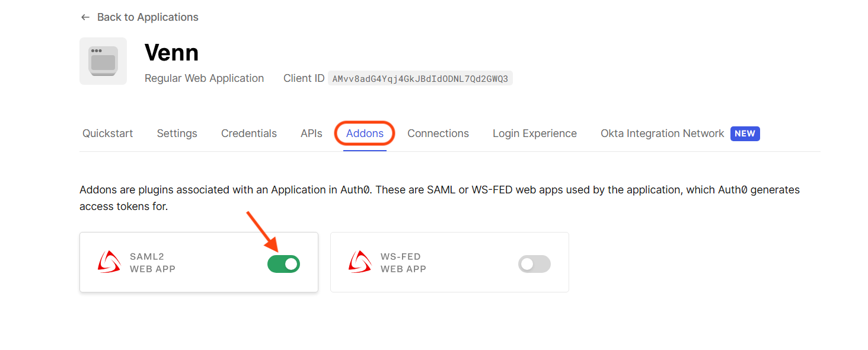Switch to the Settings tab

tap(177, 133)
